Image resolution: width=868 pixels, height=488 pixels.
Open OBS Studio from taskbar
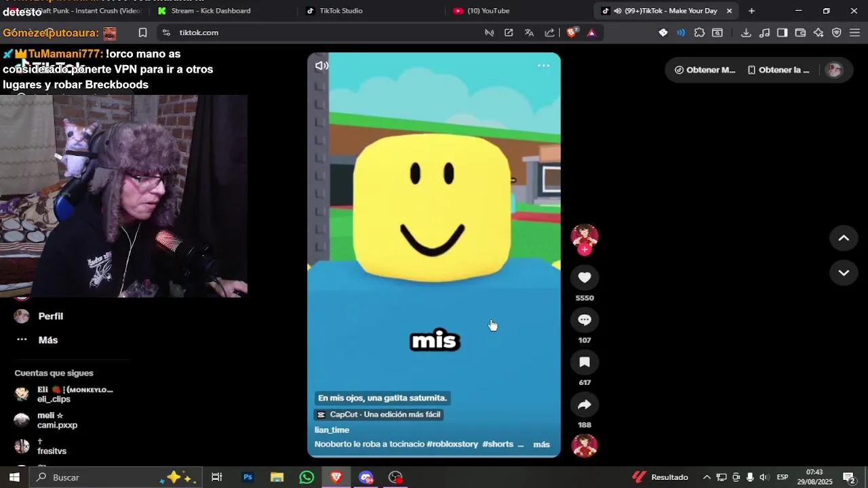coord(396,477)
